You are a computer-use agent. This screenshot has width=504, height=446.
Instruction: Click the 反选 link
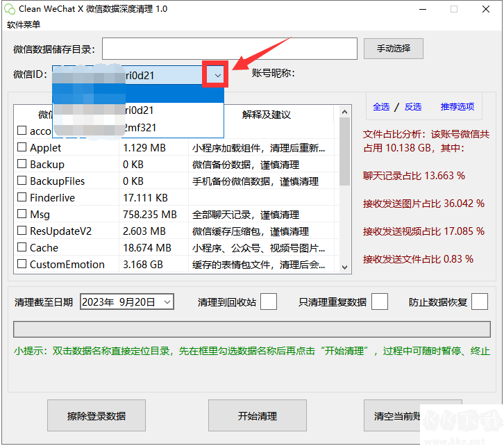[x=413, y=106]
